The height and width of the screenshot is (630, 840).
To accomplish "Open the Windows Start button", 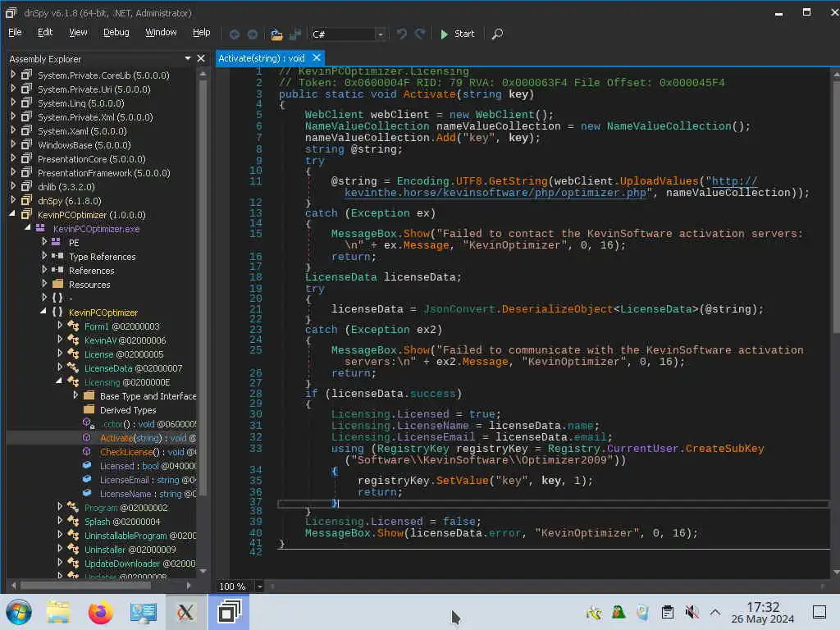I will coord(19,612).
